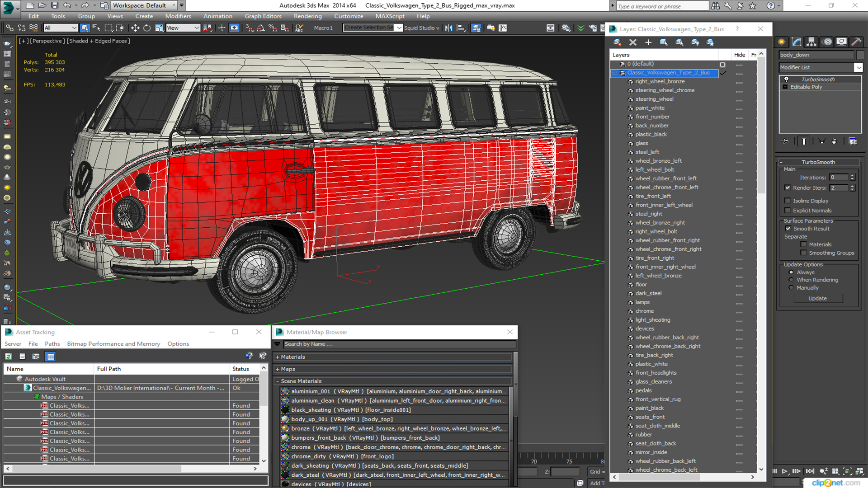The height and width of the screenshot is (488, 868).
Task: Click the Hide column header
Action: [740, 55]
